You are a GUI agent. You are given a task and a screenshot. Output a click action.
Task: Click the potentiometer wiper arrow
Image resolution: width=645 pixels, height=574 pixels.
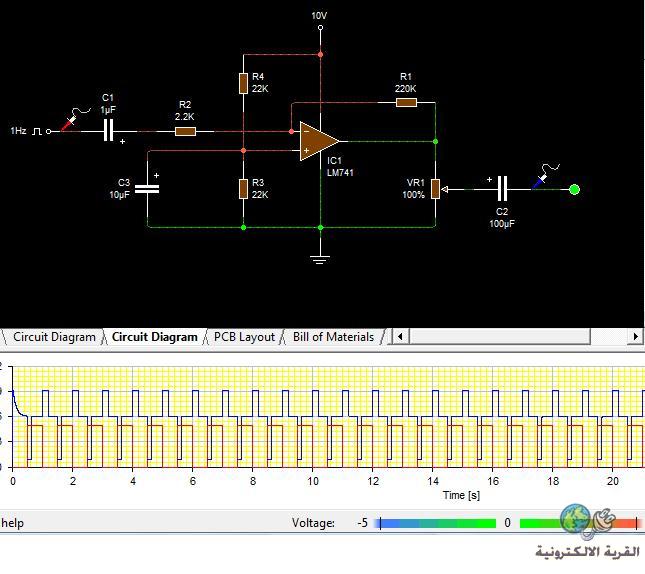pos(445,189)
